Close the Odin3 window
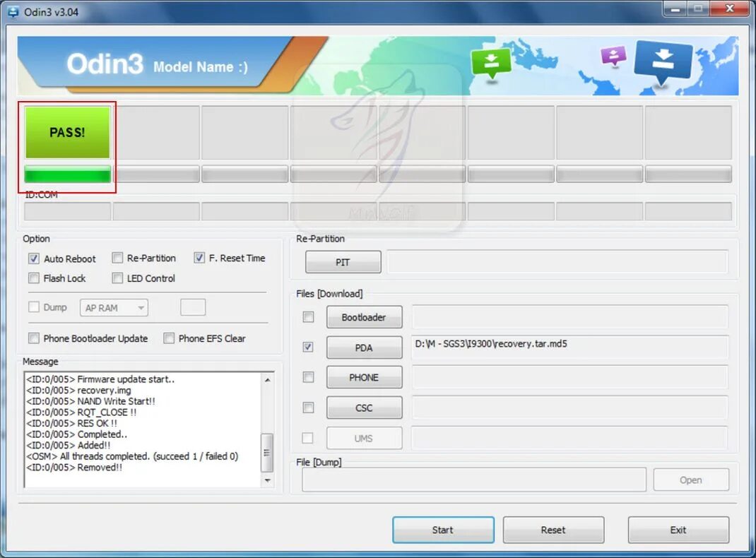The height and width of the screenshot is (558, 756). click(x=730, y=8)
